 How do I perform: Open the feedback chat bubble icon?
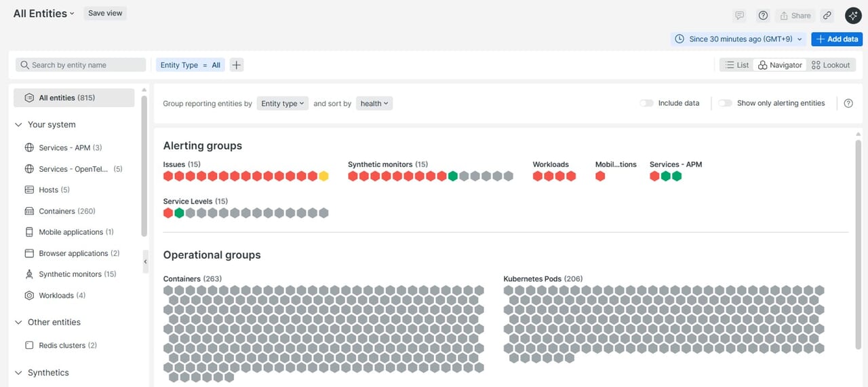(x=740, y=16)
